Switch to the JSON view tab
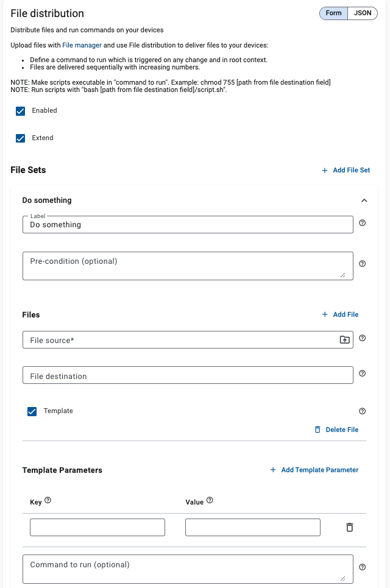Image resolution: width=390 pixels, height=588 pixels. 363,13
